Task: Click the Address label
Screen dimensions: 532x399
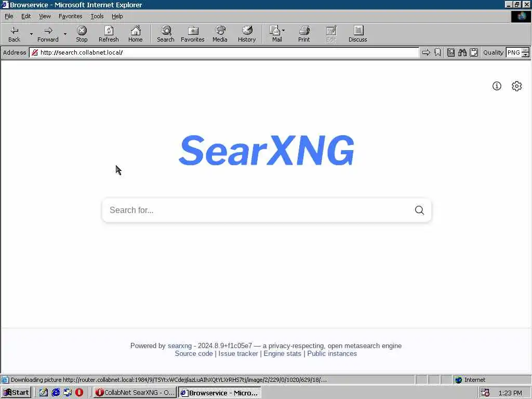Action: pos(15,52)
